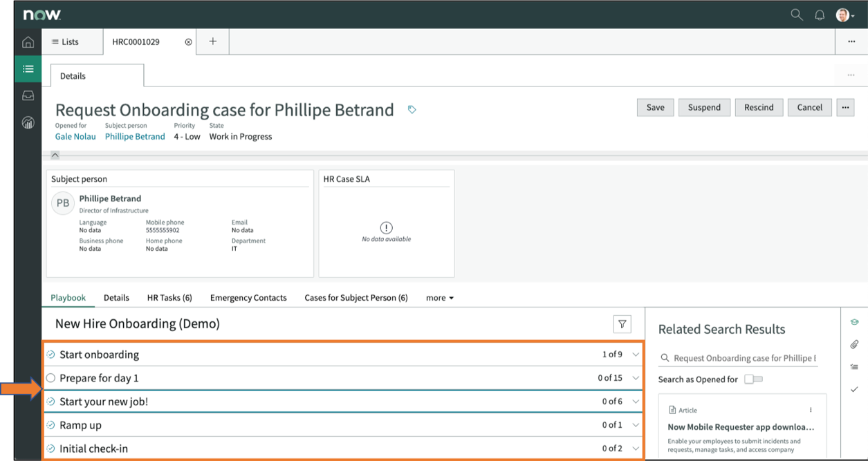Click the Save button
Screen dimensions: 868x461
coord(655,107)
